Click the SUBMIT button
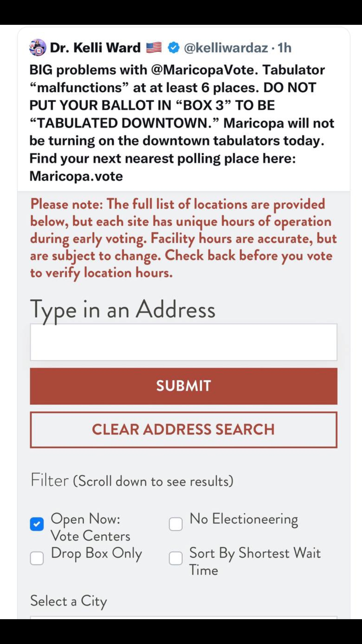This screenshot has height=644, width=362. tap(184, 386)
